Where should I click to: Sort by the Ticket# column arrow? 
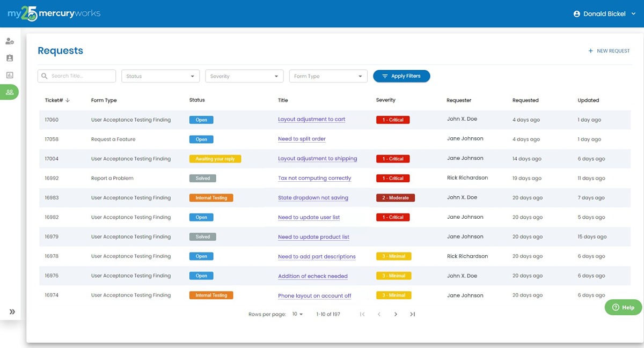point(68,100)
